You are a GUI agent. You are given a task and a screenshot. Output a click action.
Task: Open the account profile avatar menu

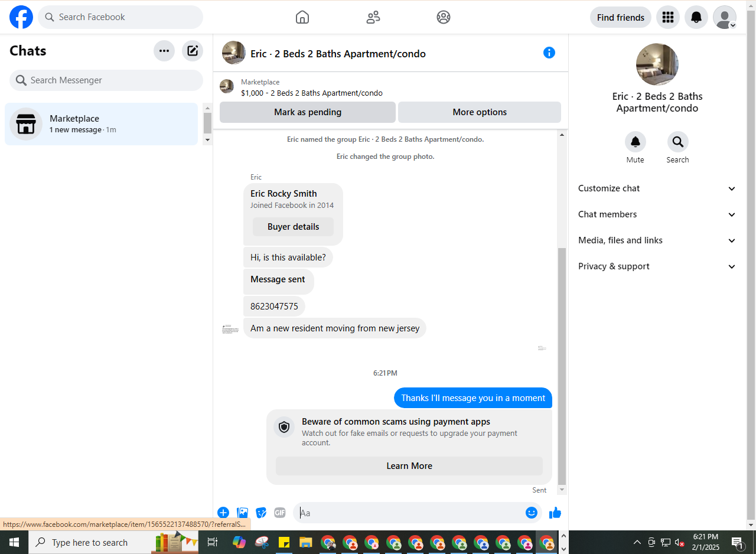coord(725,17)
